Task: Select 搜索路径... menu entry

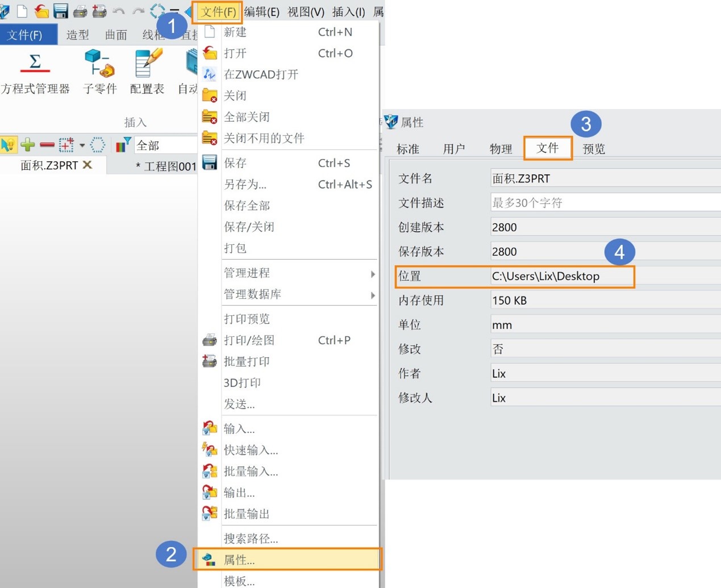Action: [289, 539]
